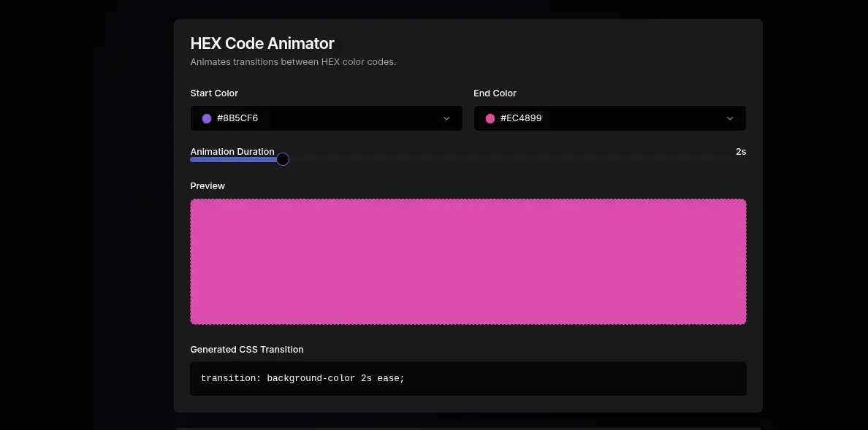The width and height of the screenshot is (868, 430).
Task: Click the Animation Duration slider handle
Action: pos(283,158)
